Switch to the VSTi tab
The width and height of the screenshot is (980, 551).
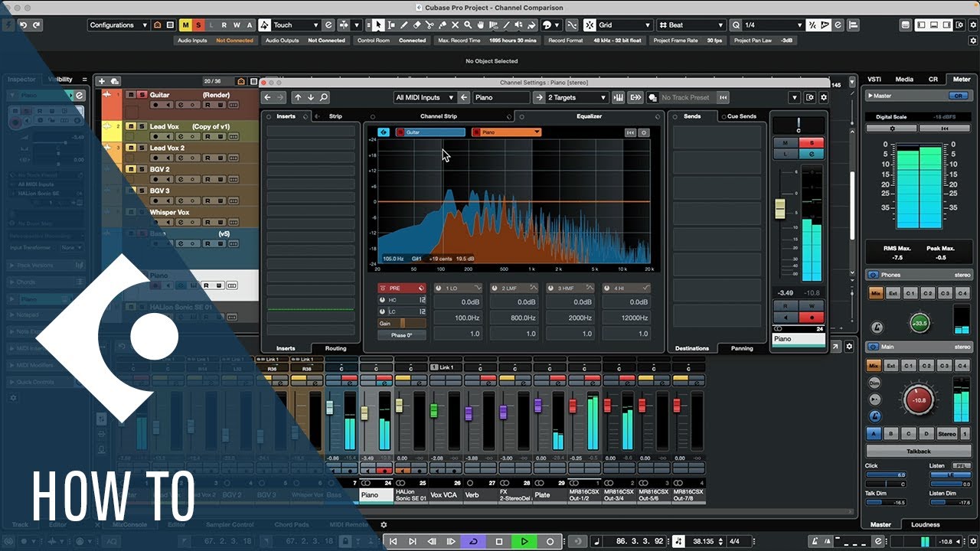(x=873, y=79)
